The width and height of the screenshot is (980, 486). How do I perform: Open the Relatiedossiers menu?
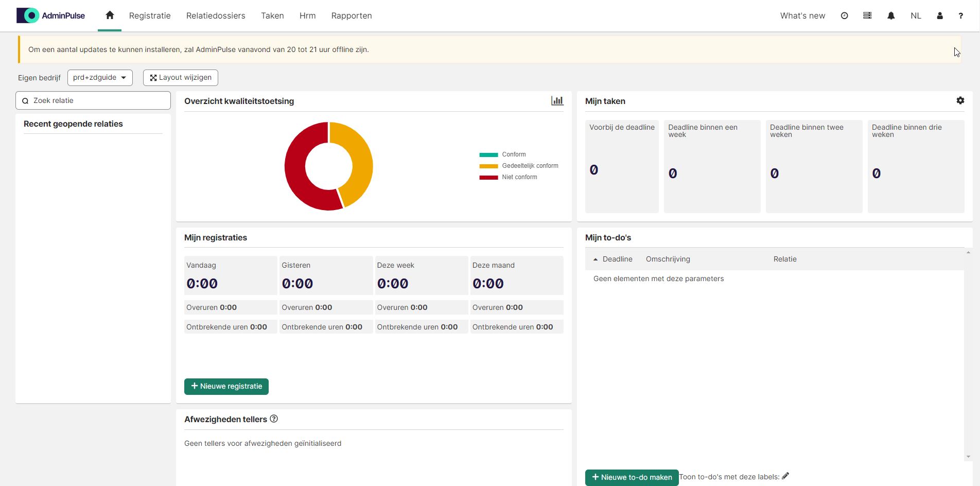pyautogui.click(x=216, y=16)
